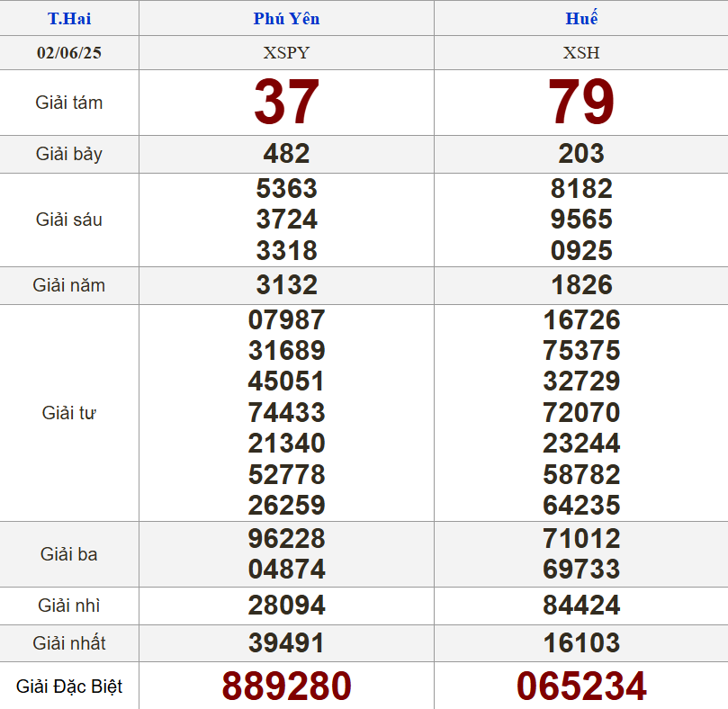Screen dimensions: 728x709
Task: Select the XSH code under Huế
Action: pyautogui.click(x=581, y=52)
